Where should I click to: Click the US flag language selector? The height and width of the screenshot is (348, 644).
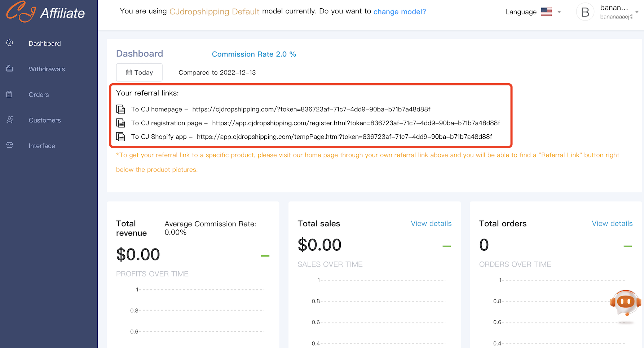546,12
